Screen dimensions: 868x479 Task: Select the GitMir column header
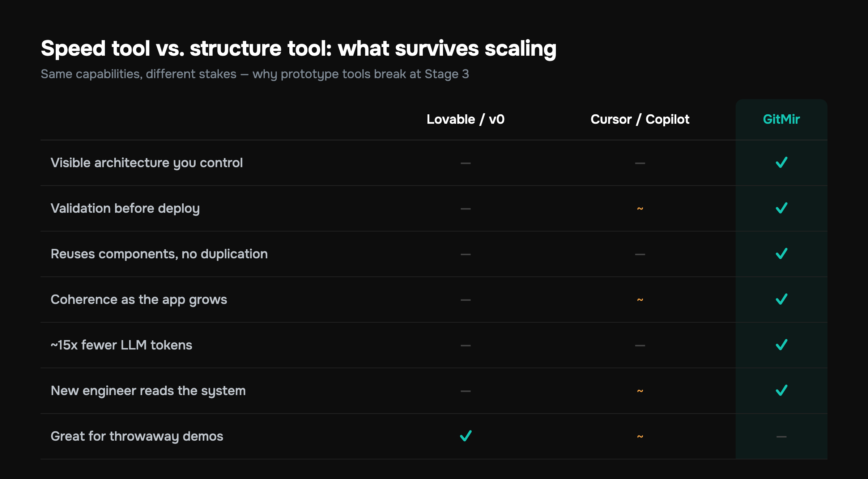781,119
